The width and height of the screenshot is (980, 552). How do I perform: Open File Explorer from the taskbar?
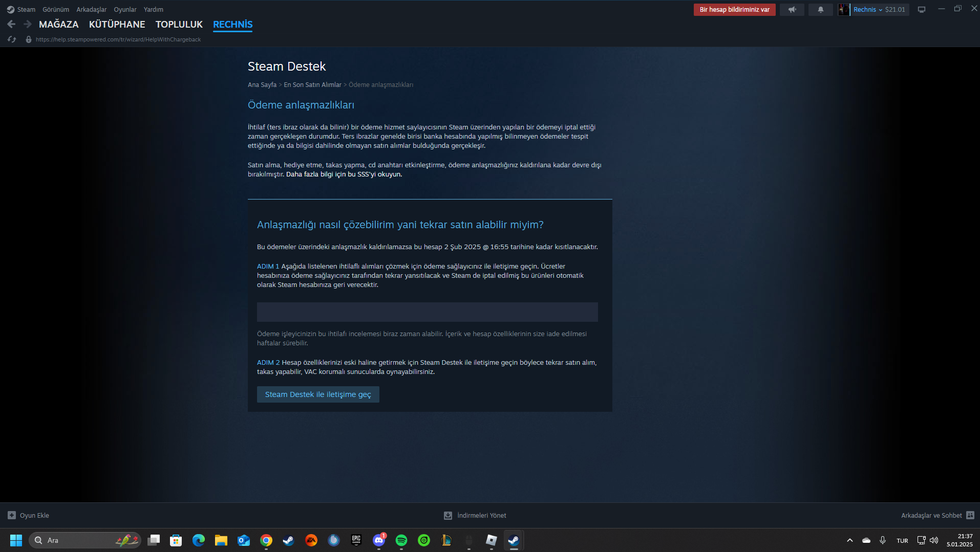tap(221, 540)
